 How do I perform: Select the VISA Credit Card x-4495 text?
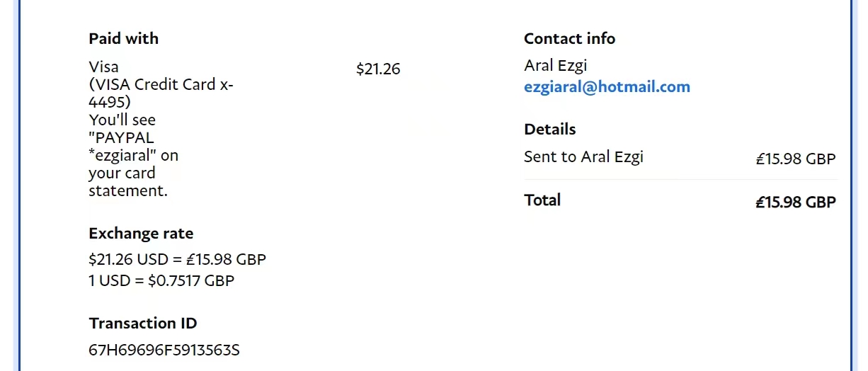(x=161, y=93)
